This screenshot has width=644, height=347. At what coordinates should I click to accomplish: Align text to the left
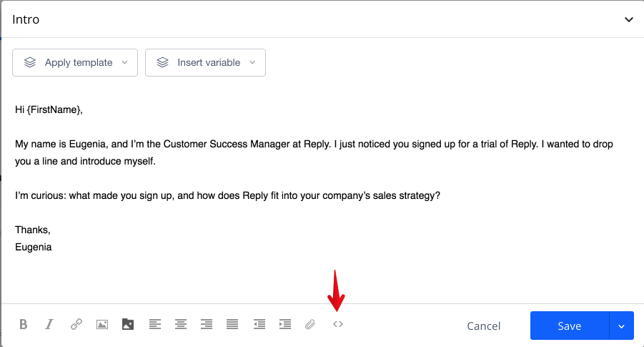tap(154, 324)
